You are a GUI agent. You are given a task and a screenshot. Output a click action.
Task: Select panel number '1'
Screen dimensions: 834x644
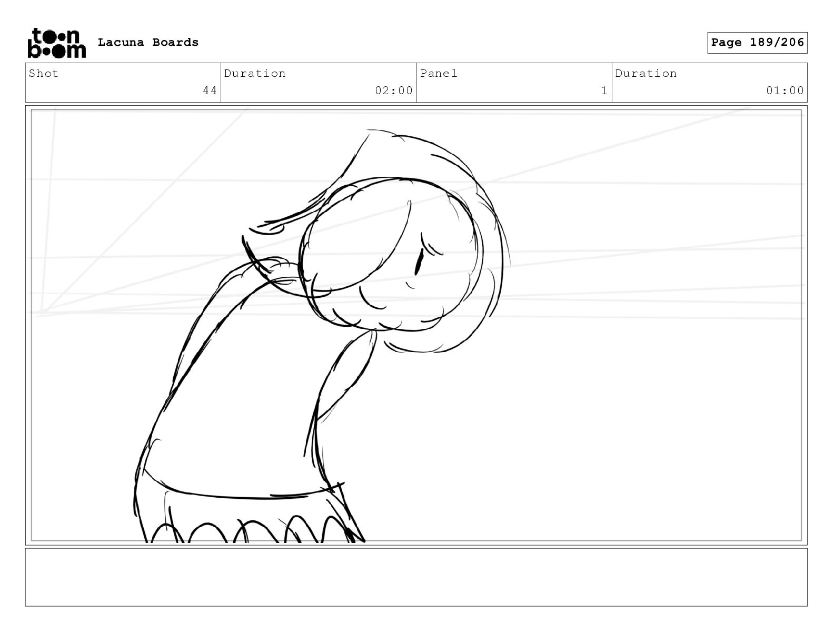coord(604,90)
